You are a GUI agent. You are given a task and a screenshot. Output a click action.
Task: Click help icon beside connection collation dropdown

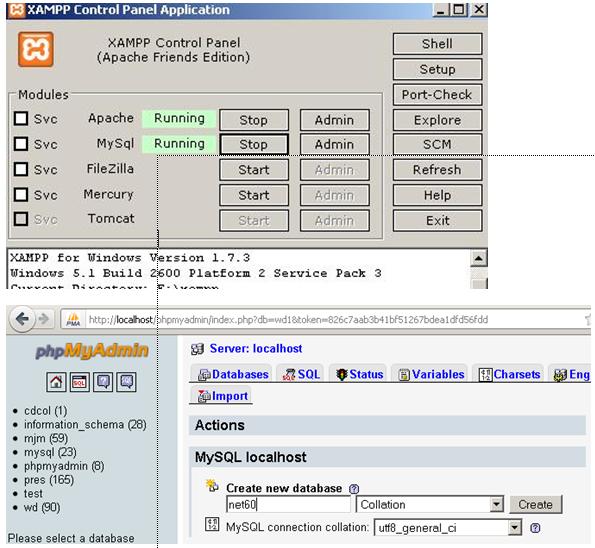(x=535, y=528)
